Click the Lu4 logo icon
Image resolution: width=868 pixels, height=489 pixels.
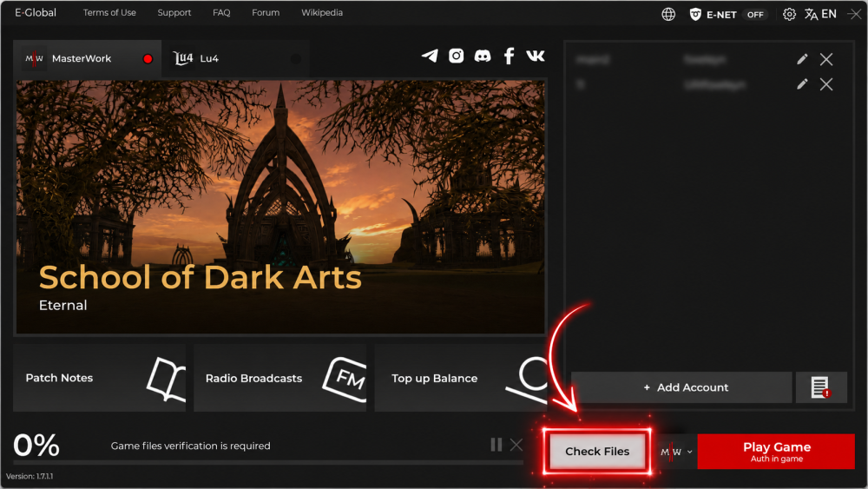click(182, 58)
